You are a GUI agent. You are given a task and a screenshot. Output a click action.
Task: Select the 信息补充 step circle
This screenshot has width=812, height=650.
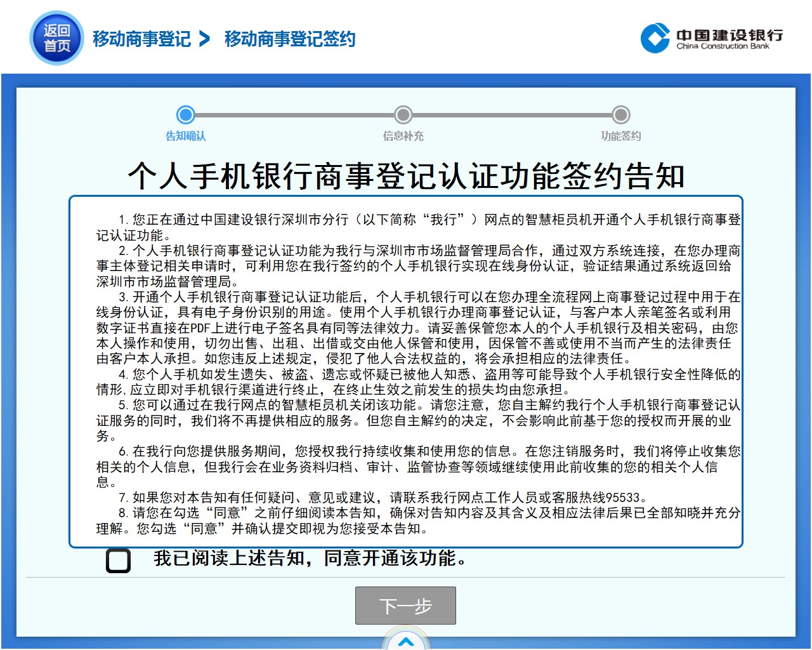click(403, 115)
